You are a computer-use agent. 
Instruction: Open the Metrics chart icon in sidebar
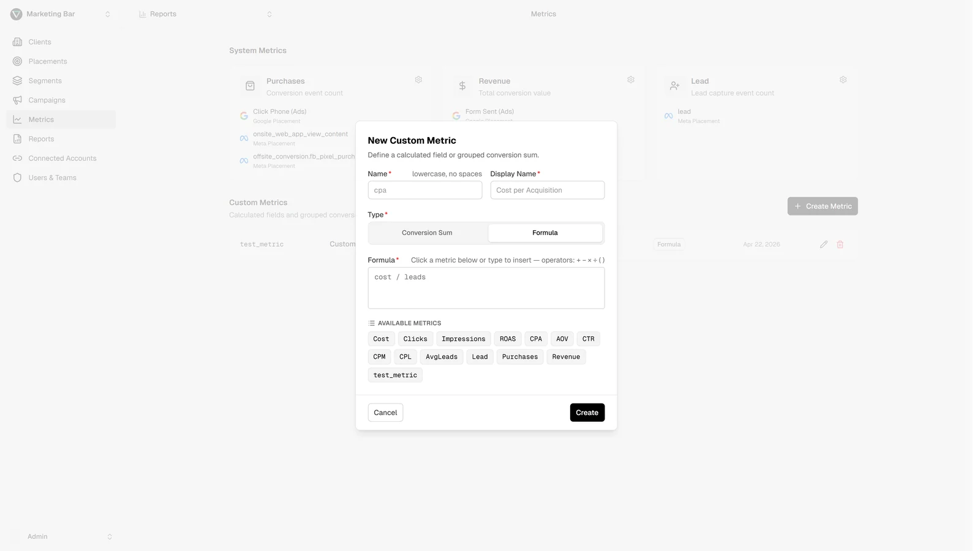(x=17, y=119)
